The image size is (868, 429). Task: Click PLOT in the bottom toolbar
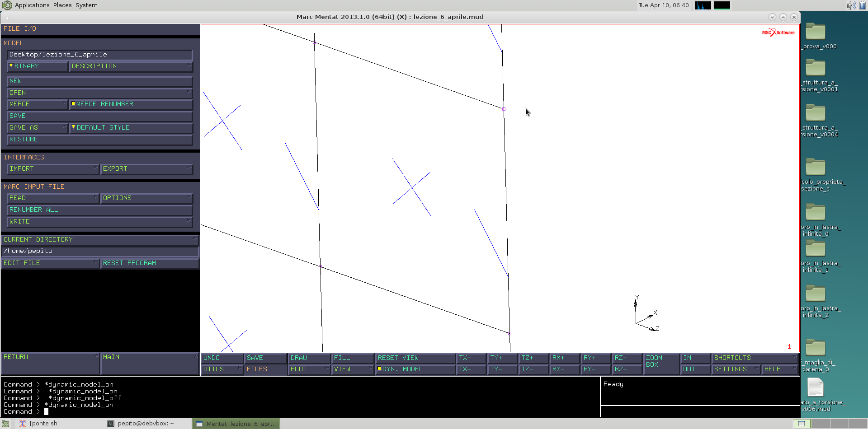click(309, 369)
